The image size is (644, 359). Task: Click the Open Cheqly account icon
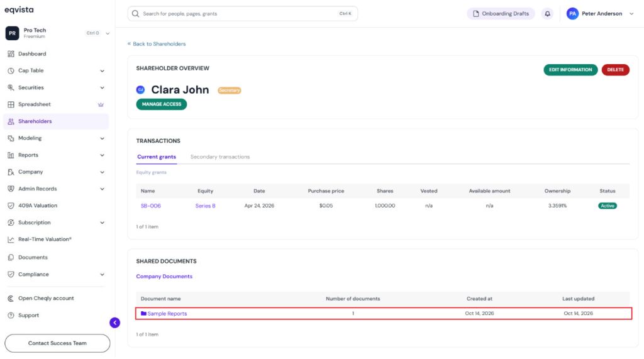click(x=11, y=299)
